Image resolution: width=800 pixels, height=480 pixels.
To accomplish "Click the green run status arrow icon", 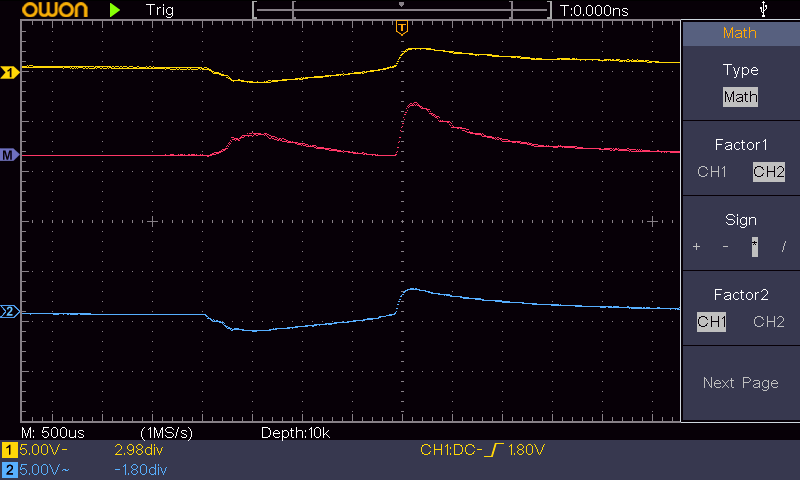I will click(115, 10).
